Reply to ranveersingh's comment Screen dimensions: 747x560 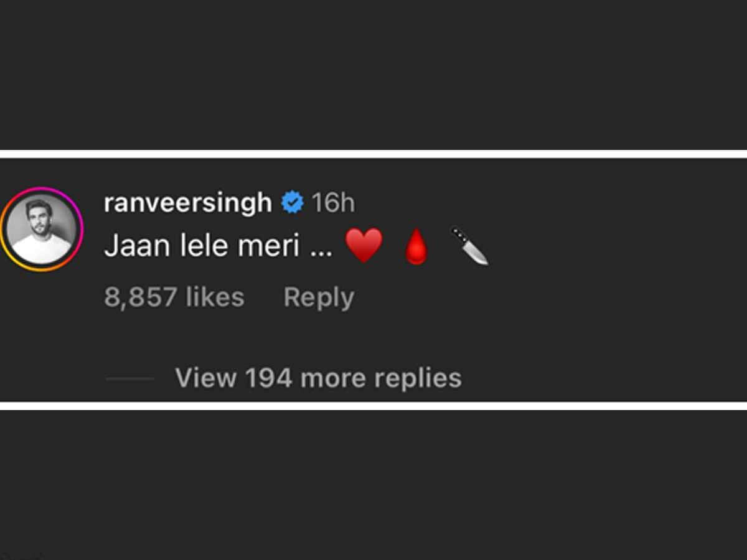319,297
